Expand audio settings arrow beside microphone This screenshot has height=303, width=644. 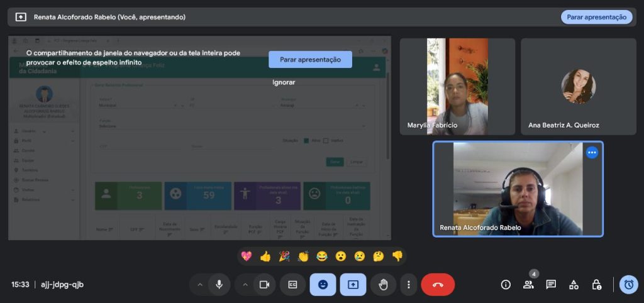200,284
